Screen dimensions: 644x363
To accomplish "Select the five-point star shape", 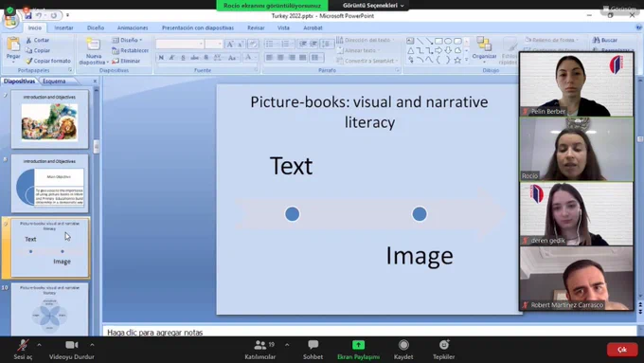I will click(457, 60).
